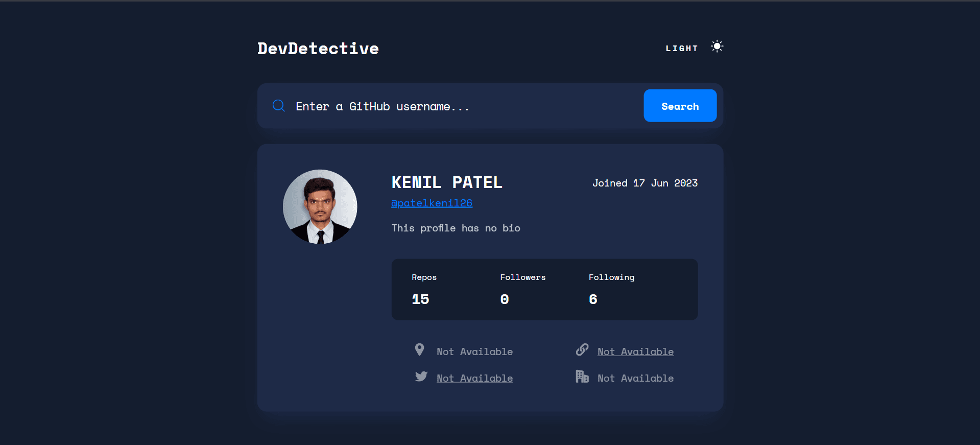
Task: Click the company building icon
Action: point(582,377)
